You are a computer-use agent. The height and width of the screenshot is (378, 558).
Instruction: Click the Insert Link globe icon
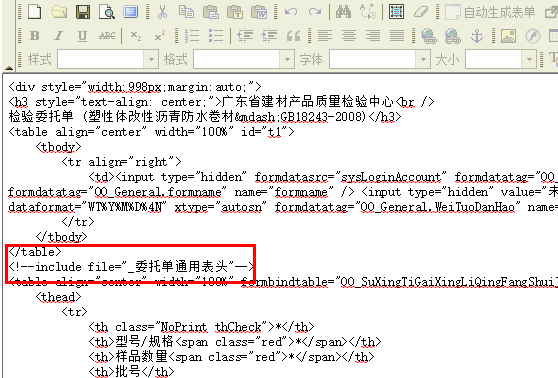[428, 36]
